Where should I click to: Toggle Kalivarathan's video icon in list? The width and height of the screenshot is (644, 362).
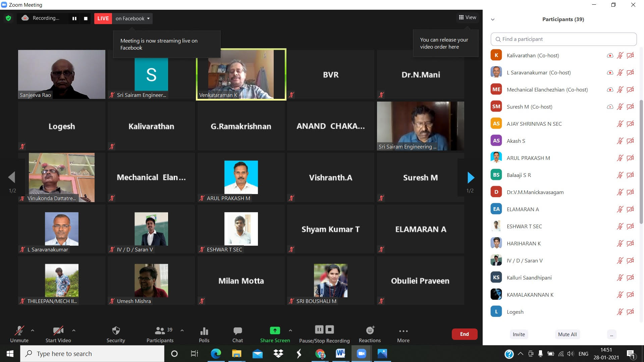[x=630, y=56]
